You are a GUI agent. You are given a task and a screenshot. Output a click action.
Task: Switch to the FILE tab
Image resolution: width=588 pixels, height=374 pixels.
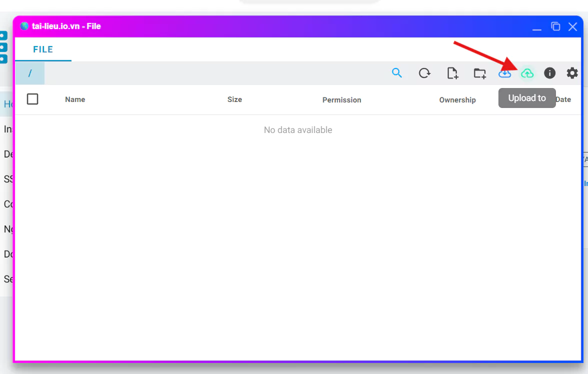(x=43, y=49)
